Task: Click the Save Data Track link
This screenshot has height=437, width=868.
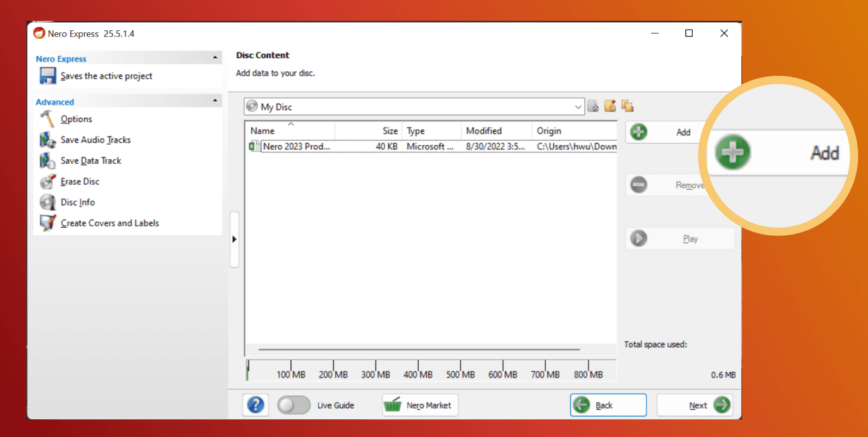Action: [91, 161]
